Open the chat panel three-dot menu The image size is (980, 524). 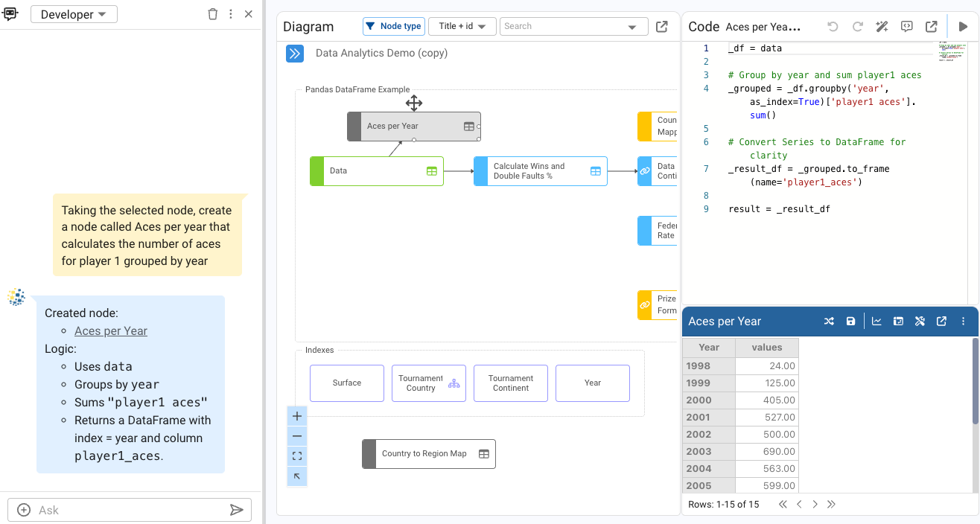(x=231, y=14)
